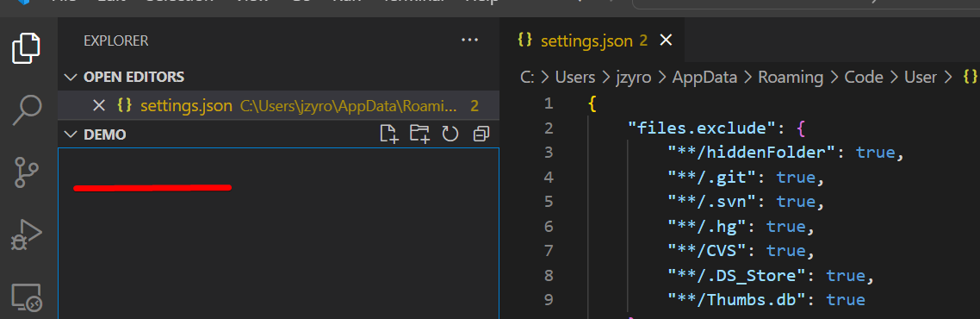
Task: Click the JSON braces icon in Open Editors row
Action: [124, 106]
